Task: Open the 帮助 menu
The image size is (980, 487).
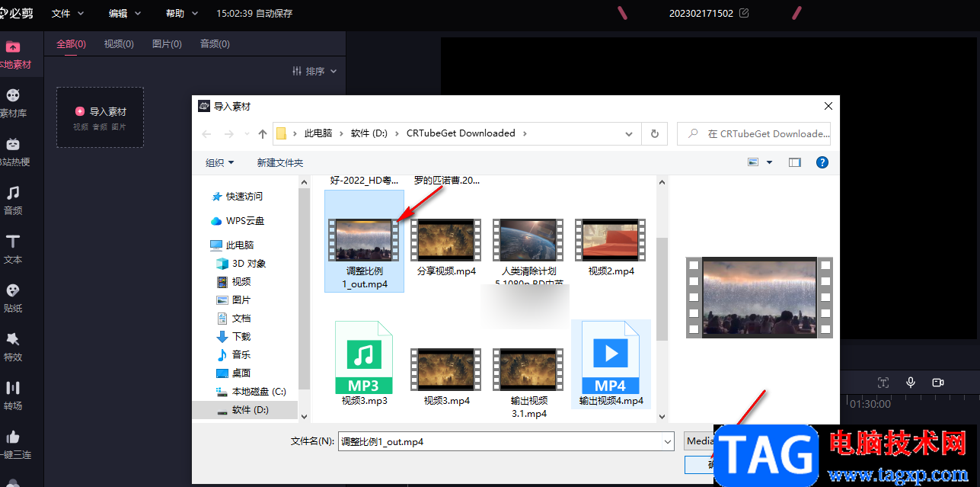Action: point(182,14)
